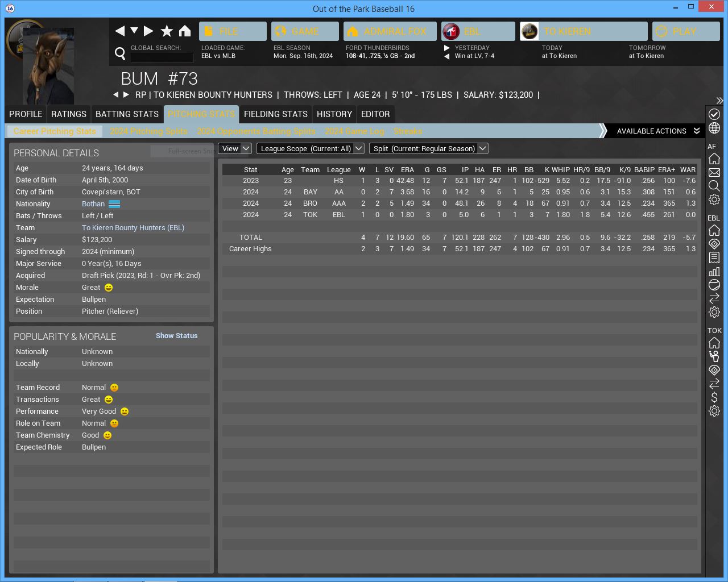Switch to the PROFILE tab
Viewport: 728px width, 582px height.
click(x=26, y=114)
